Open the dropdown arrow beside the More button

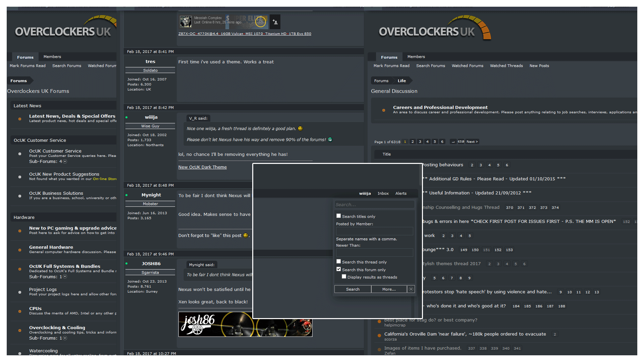click(x=411, y=289)
